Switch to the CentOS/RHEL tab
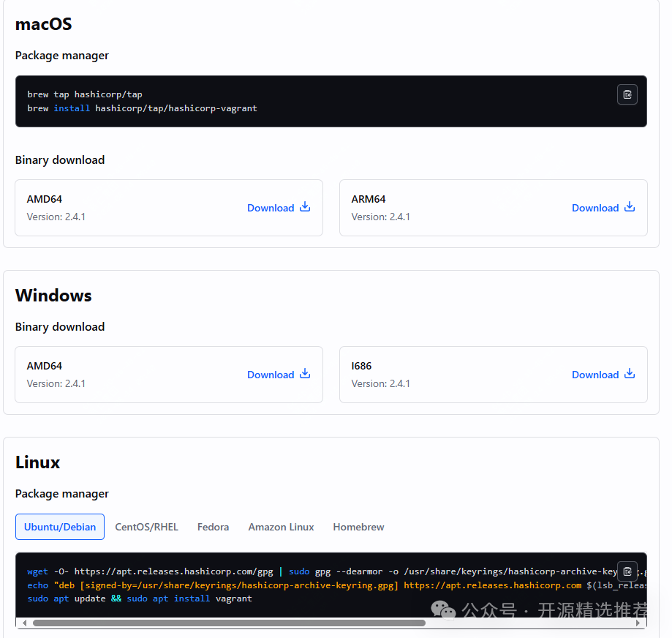The width and height of the screenshot is (672, 638). tap(146, 527)
